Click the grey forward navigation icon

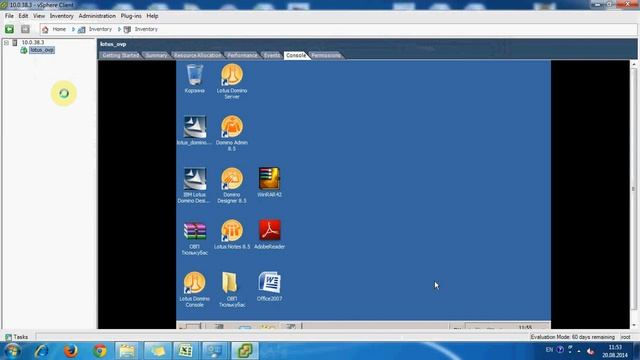tap(25, 29)
